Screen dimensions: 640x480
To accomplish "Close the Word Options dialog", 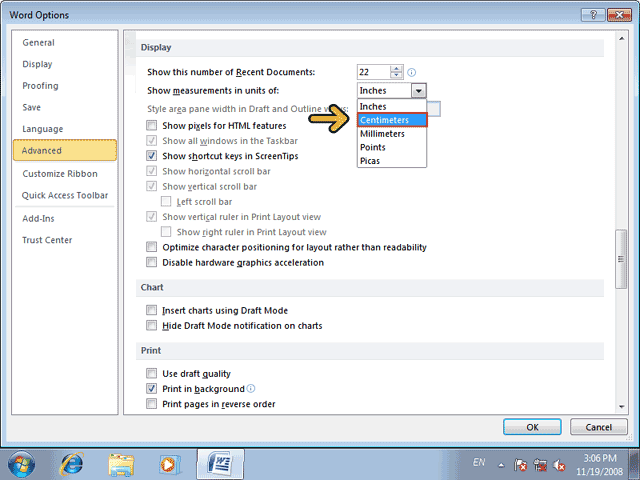I will pos(619,16).
